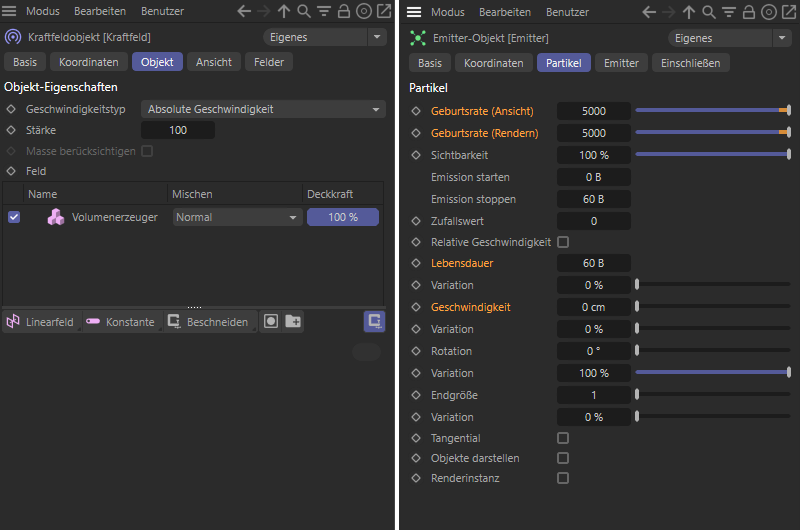The height and width of the screenshot is (530, 800).
Task: Click back arrow in Emitter panel
Action: point(649,12)
